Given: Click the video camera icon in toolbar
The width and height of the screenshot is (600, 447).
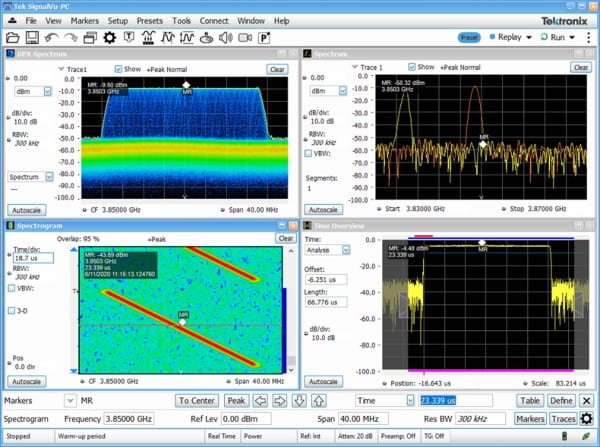Looking at the screenshot, I should [243, 37].
